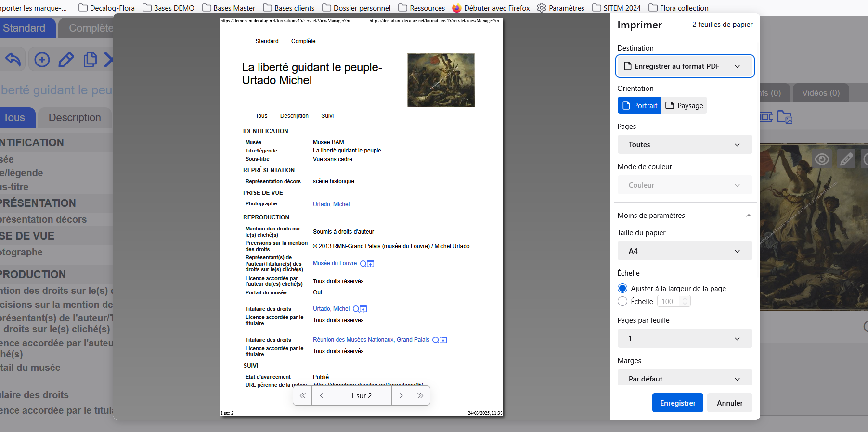Image resolution: width=868 pixels, height=432 pixels.
Task: Click the frame icon left of the folder-image icon
Action: 766,117
